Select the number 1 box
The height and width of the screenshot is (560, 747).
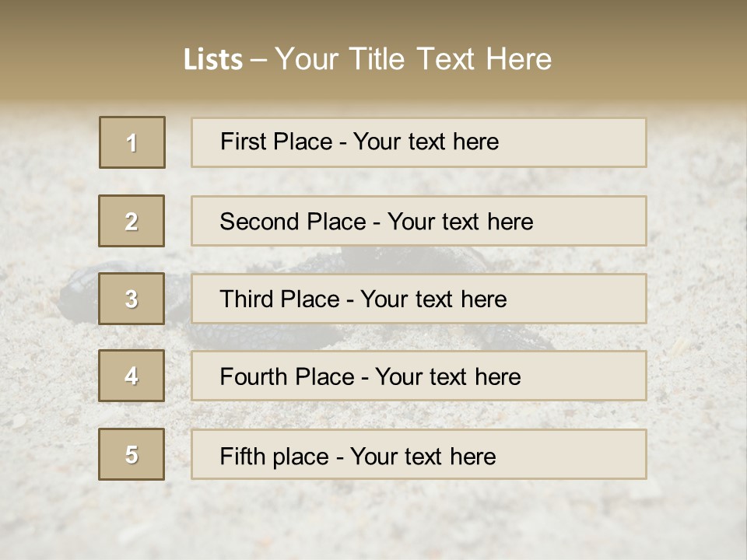(132, 142)
